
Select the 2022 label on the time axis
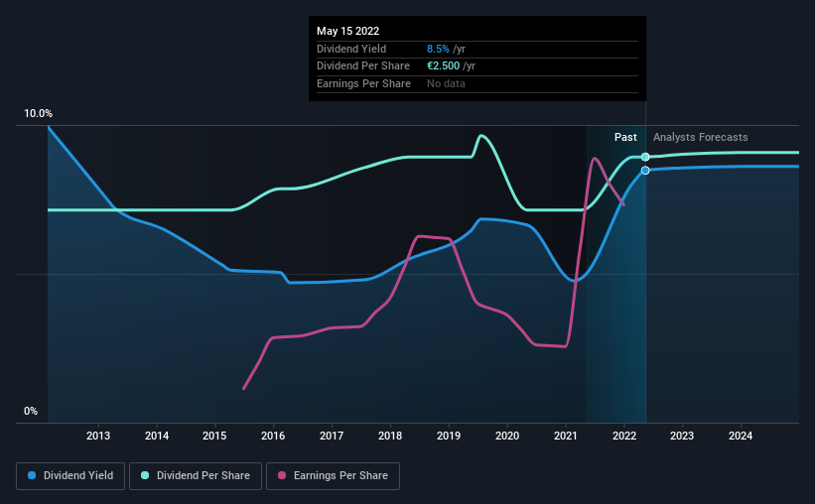(624, 436)
